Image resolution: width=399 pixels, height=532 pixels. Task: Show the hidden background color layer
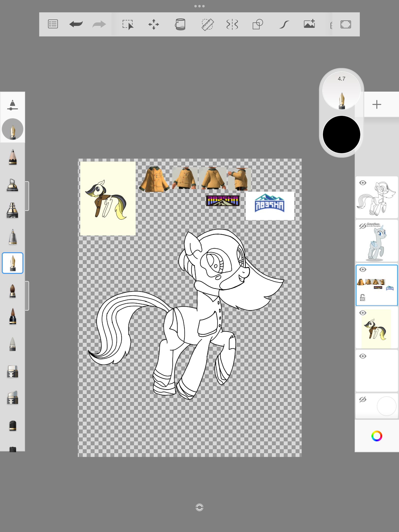(x=363, y=399)
